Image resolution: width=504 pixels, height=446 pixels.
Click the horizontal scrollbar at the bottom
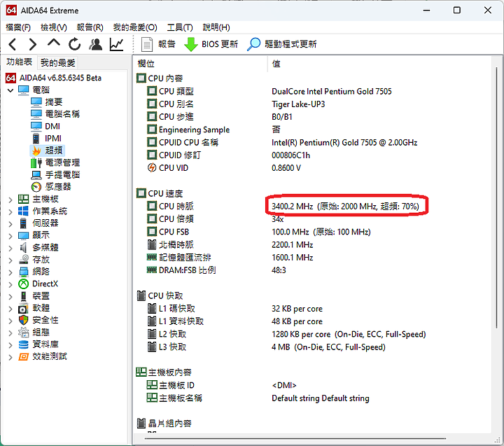pos(295,438)
